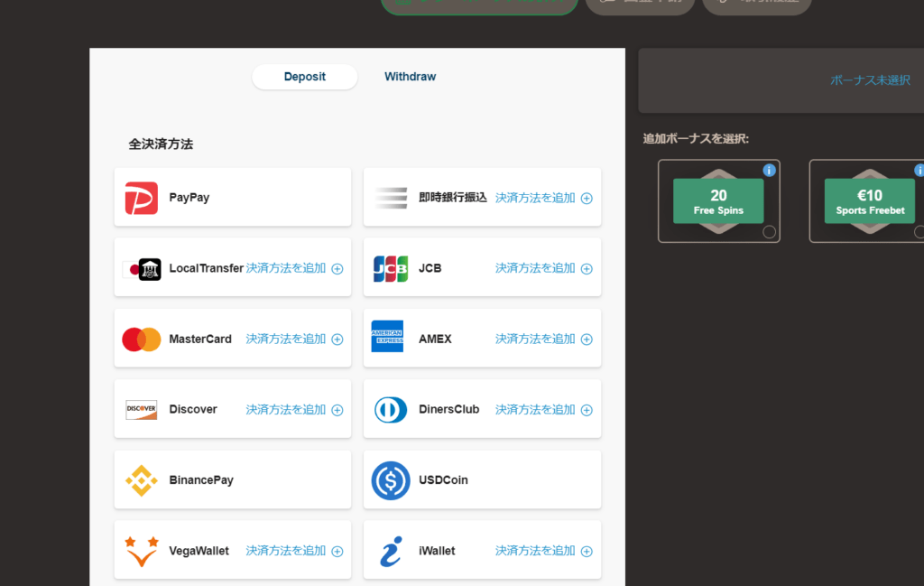
Task: Add payment method link for iWallet
Action: click(535, 551)
